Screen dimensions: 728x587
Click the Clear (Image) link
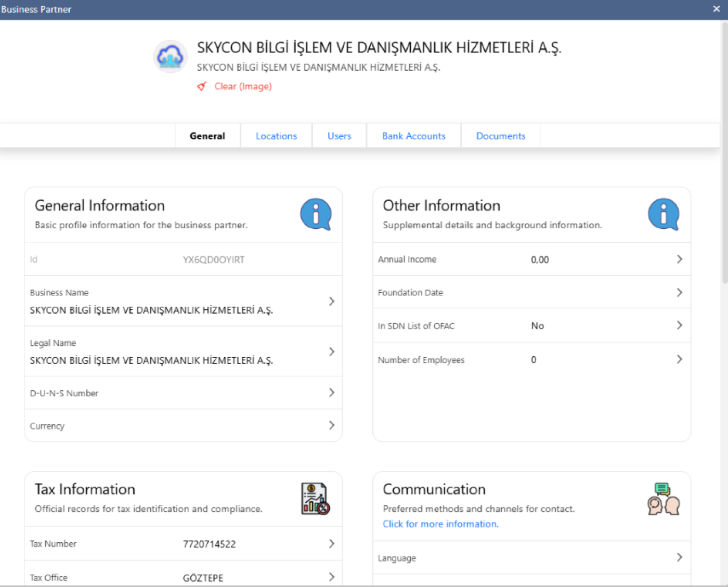pyautogui.click(x=243, y=86)
